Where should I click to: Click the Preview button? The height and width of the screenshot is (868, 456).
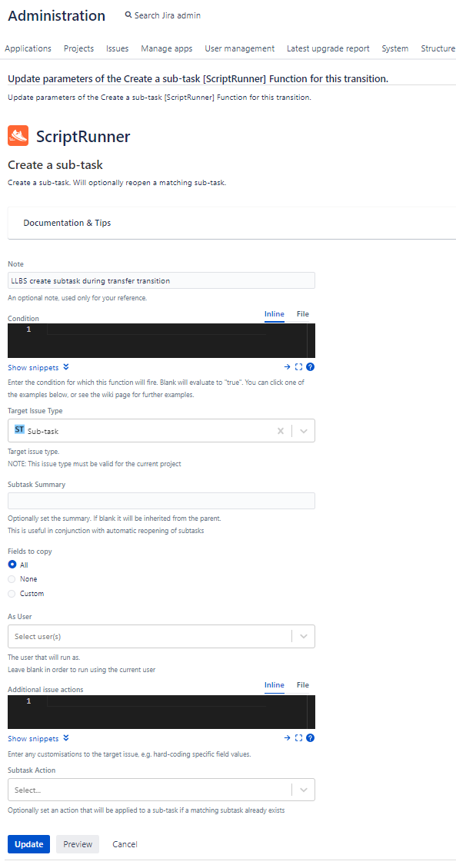pyautogui.click(x=78, y=844)
